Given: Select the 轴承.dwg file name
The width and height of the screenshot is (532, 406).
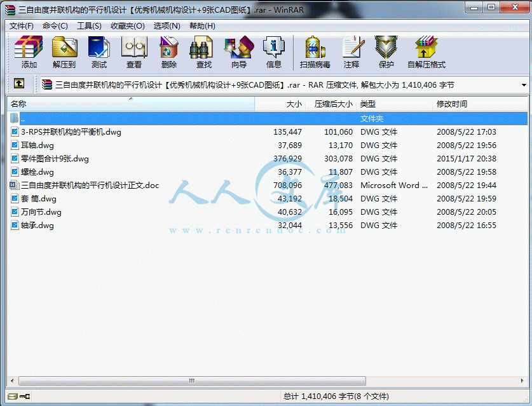Looking at the screenshot, I should coord(38,225).
